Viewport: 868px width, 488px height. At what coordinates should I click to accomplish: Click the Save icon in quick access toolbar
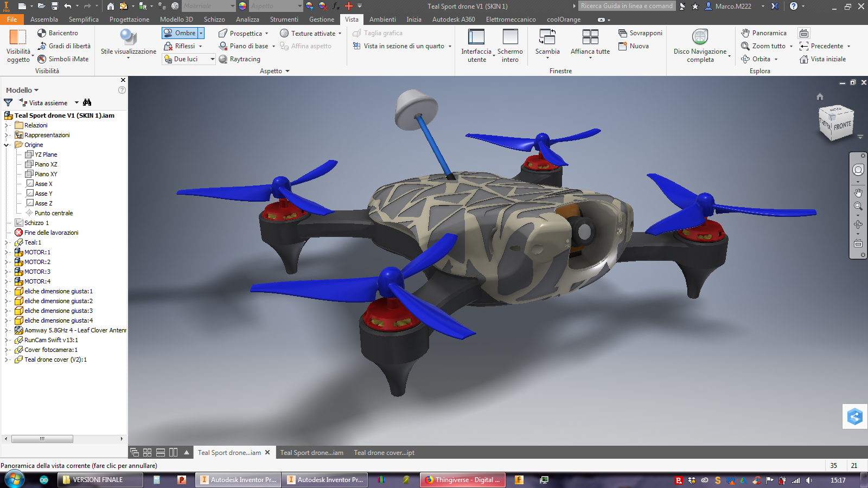point(55,6)
